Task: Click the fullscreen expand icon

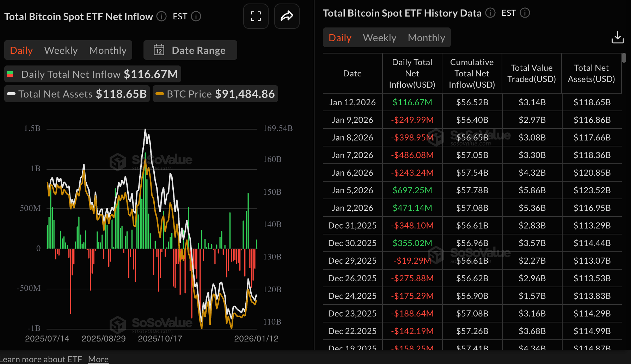Action: [x=256, y=16]
